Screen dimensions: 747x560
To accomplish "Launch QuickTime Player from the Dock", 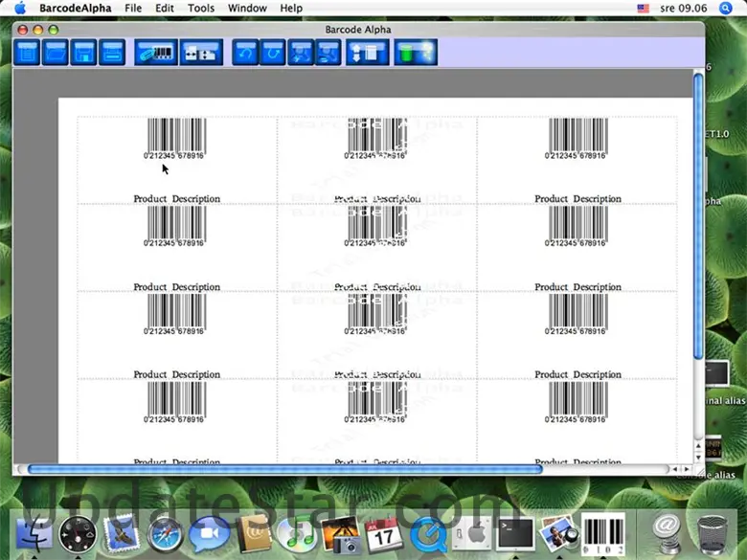I will (427, 534).
